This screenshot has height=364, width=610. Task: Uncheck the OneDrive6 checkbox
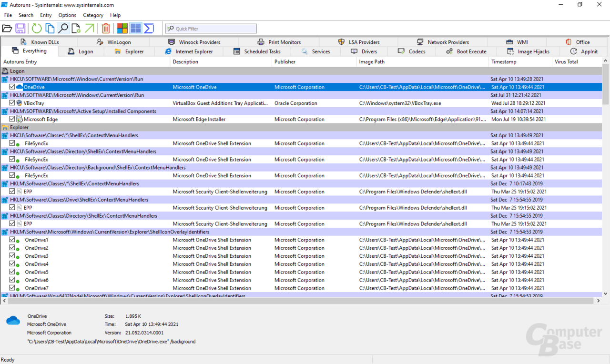pyautogui.click(x=12, y=280)
